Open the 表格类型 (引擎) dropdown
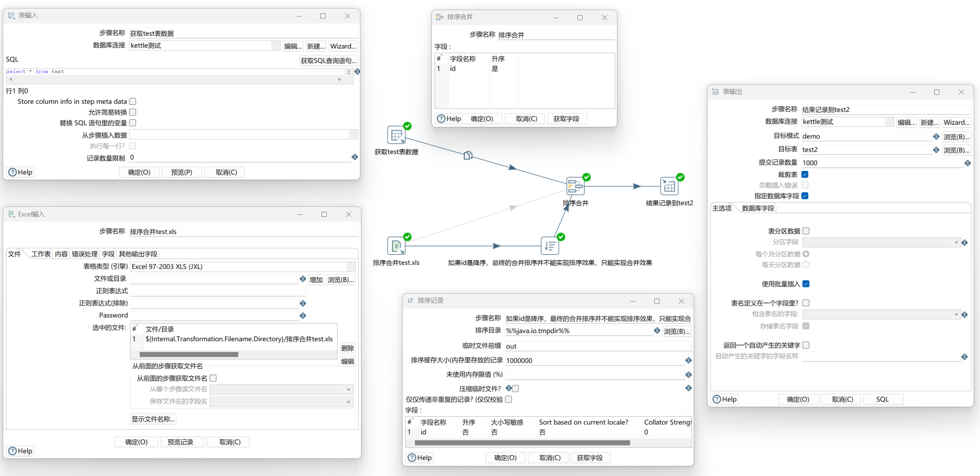980x476 pixels. [x=351, y=267]
